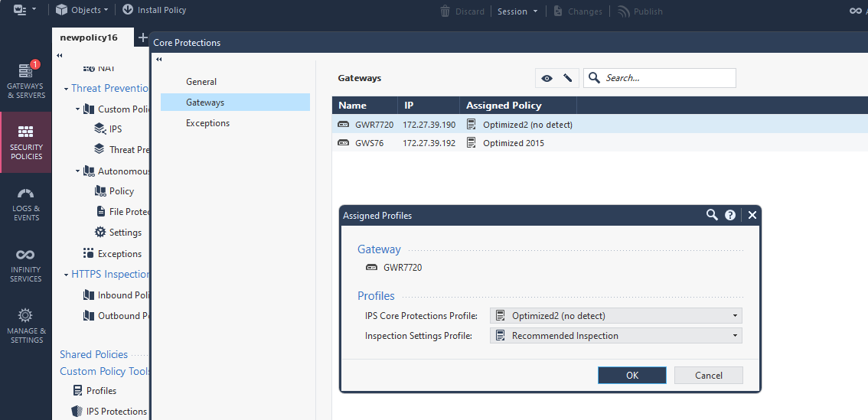The height and width of the screenshot is (420, 868).
Task: Open Infinity Services view
Action: point(26,265)
